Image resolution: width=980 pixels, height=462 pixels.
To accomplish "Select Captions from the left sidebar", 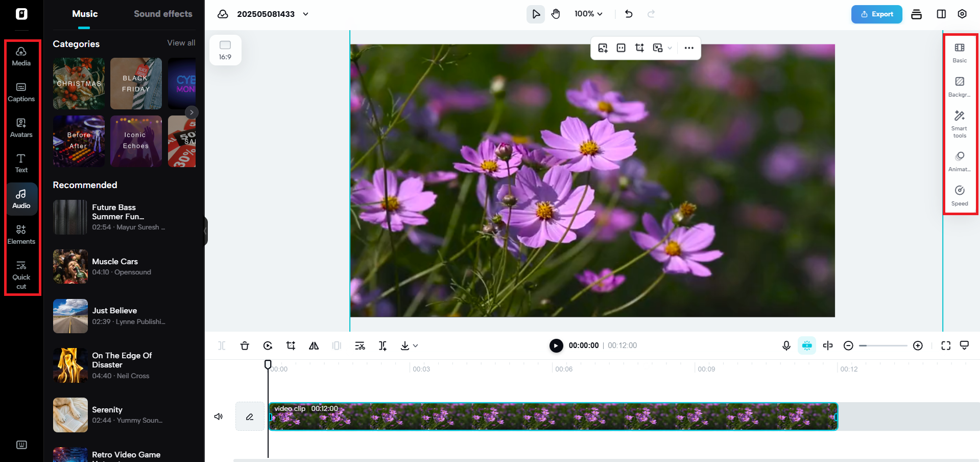I will pyautogui.click(x=21, y=91).
